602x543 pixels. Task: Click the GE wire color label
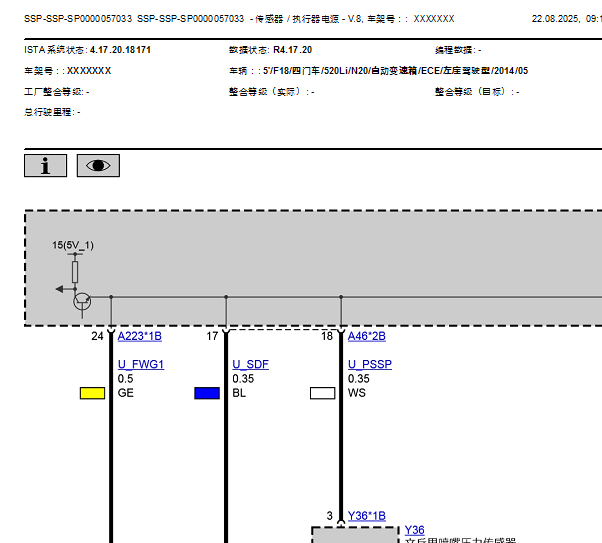126,393
